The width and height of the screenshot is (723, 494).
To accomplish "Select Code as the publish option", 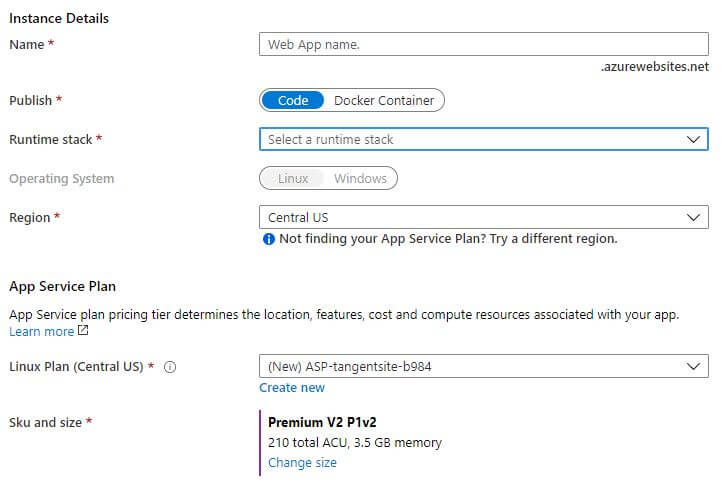I will pyautogui.click(x=293, y=100).
